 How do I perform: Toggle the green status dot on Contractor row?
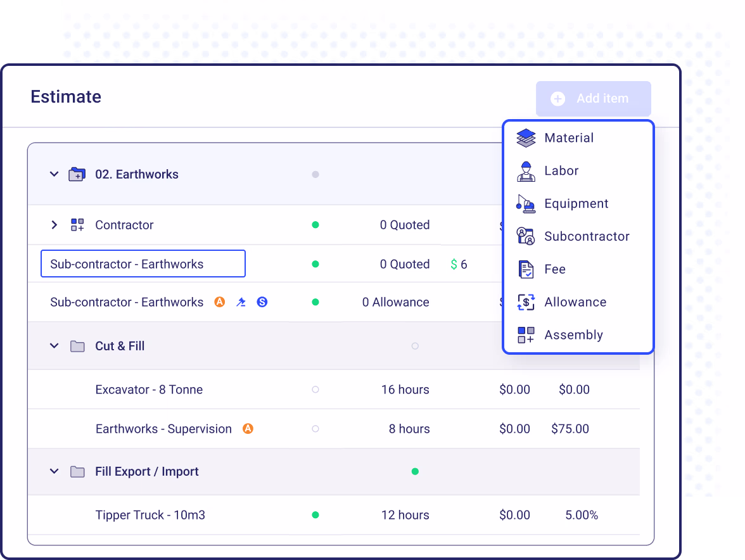(315, 225)
